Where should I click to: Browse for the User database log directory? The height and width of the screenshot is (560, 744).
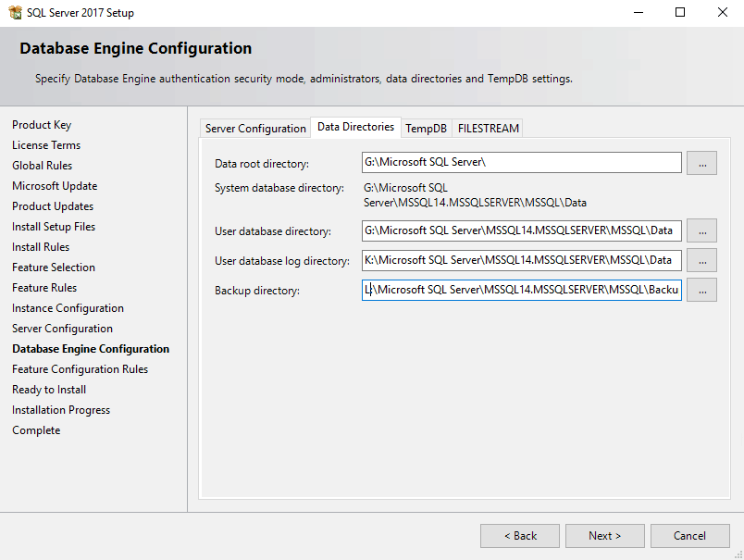[701, 260]
